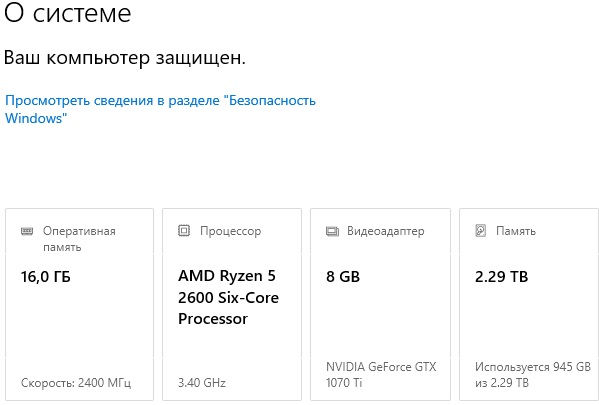The height and width of the screenshot is (405, 599).
Task: Click the Используется 945 GB usage text
Action: coord(533,374)
